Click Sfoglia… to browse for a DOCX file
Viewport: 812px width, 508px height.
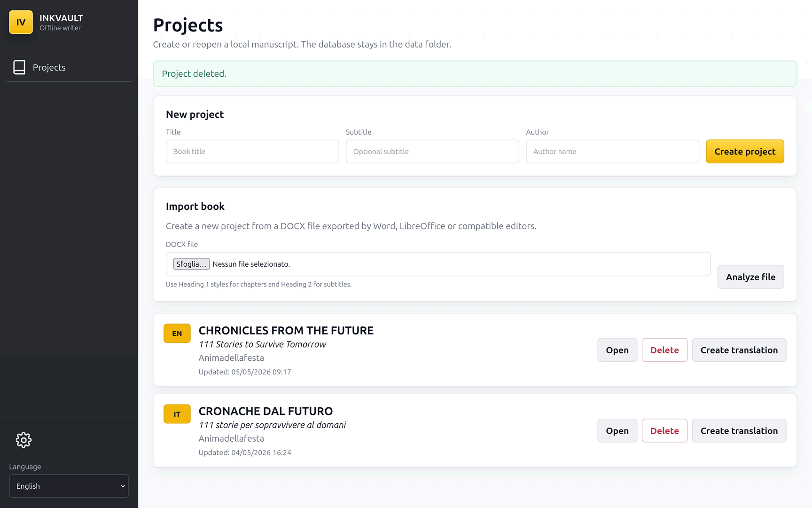coord(191,264)
